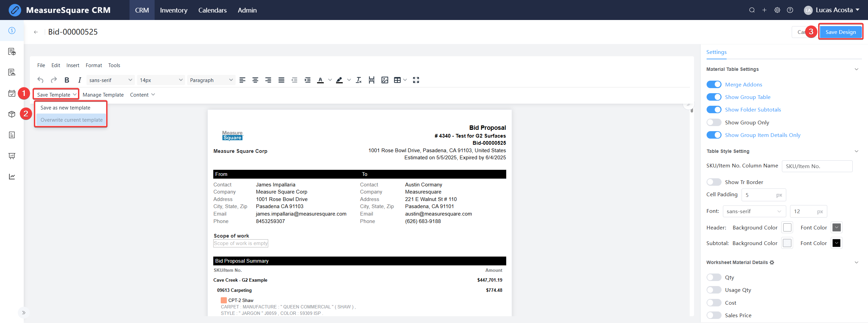Go to the Inventory section
Screen dimensions: 868x323
pos(174,10)
